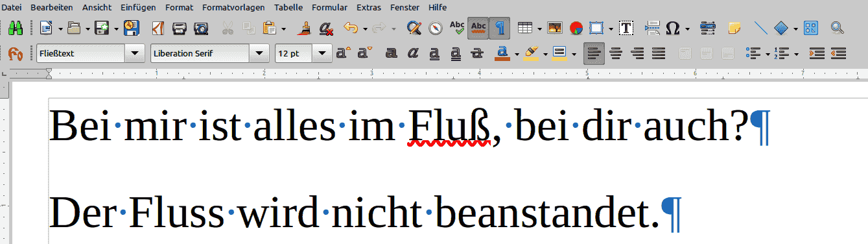The height and width of the screenshot is (244, 868).
Task: Toggle formatting marks display
Action: [500, 28]
